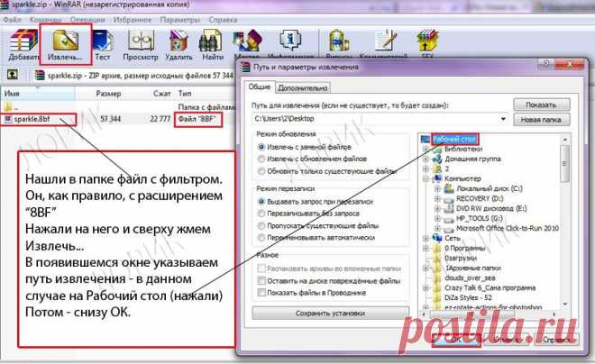Click the virus scan toolbar icon

[339, 41]
